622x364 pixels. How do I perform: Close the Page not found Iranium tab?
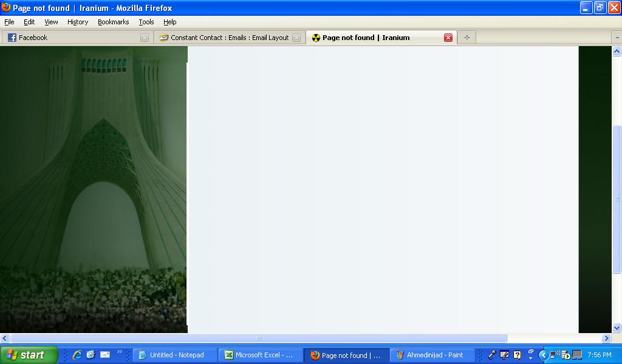(448, 38)
